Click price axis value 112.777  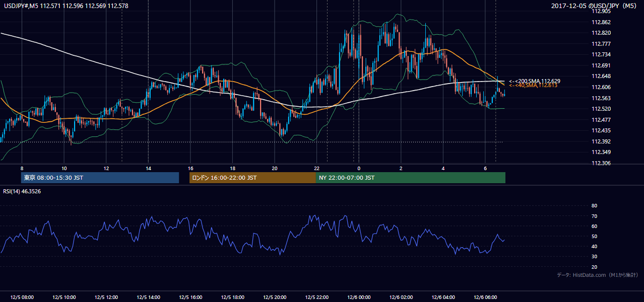click(602, 44)
